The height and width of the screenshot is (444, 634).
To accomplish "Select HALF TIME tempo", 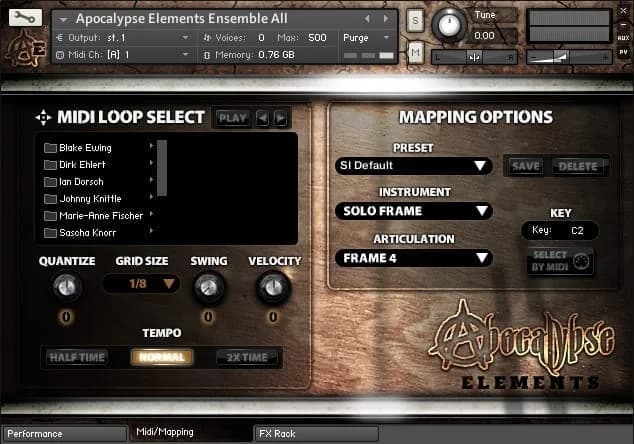I will 77,357.
